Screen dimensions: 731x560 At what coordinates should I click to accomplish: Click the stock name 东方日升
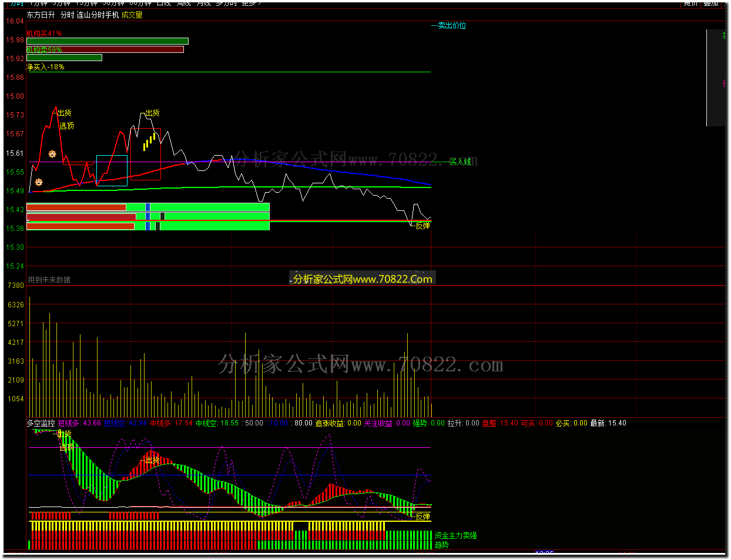pos(41,15)
